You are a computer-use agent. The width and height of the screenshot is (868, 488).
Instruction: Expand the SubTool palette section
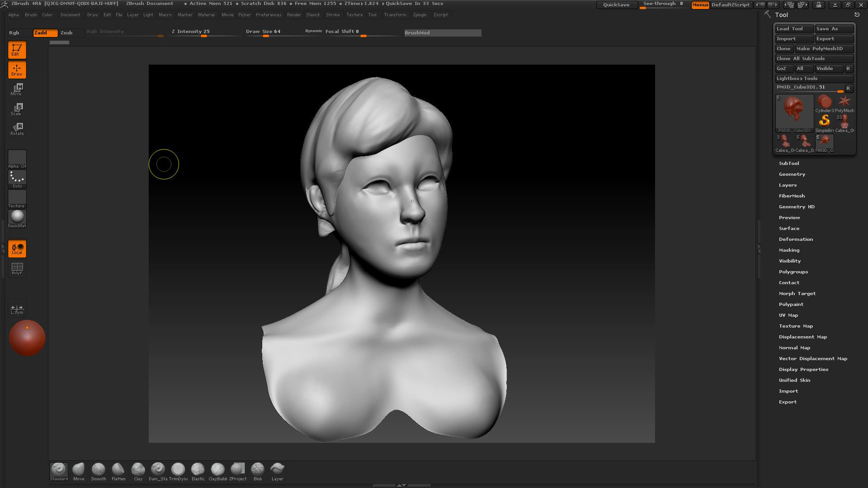789,163
